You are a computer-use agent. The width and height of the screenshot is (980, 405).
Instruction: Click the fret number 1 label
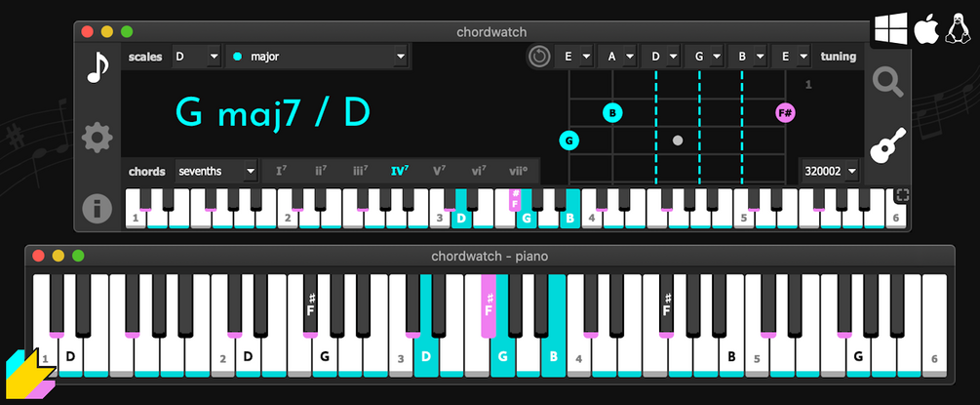(x=808, y=84)
